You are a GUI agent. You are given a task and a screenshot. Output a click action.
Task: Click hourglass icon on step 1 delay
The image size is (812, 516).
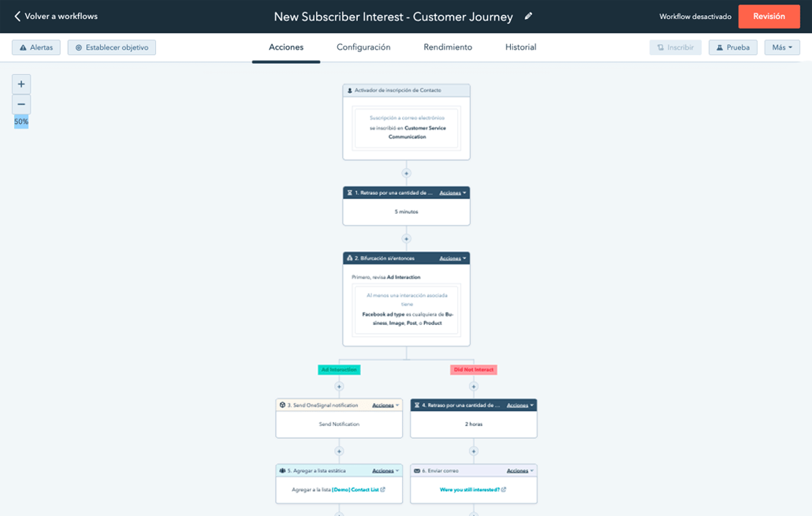[349, 193]
